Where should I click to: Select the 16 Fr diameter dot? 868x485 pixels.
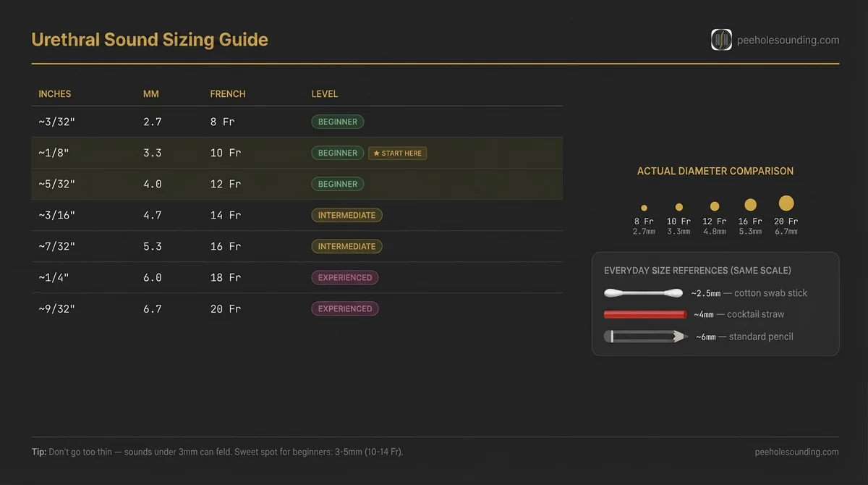pos(750,205)
